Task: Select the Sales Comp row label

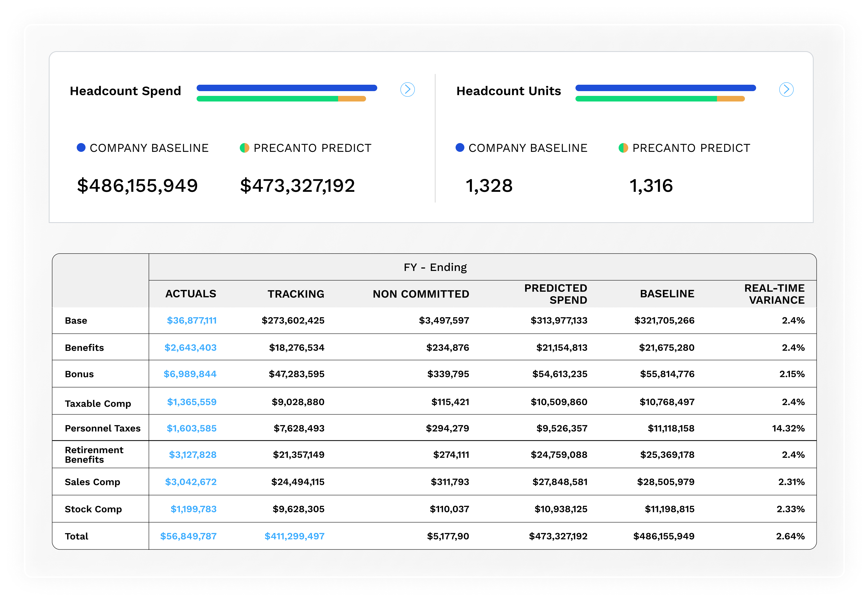Action: 92,482
